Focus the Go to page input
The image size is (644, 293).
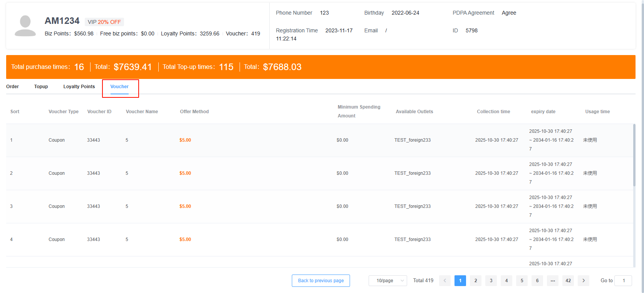(623, 281)
